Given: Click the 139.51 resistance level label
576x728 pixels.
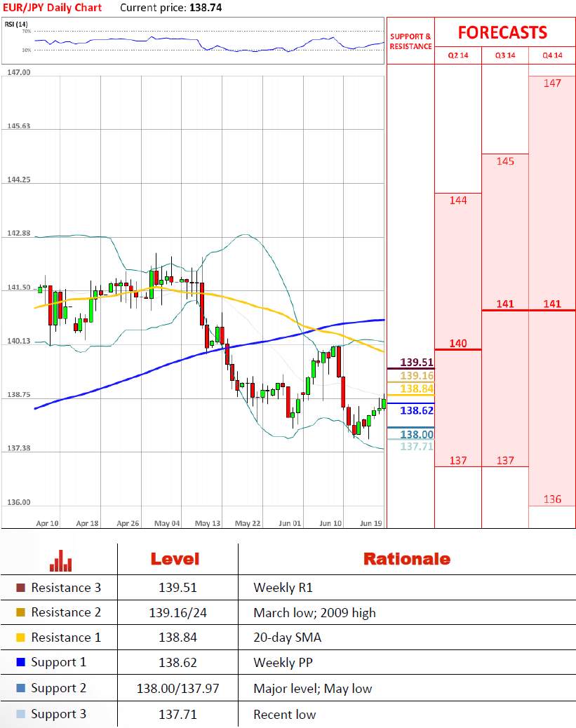Looking at the screenshot, I should click(417, 362).
